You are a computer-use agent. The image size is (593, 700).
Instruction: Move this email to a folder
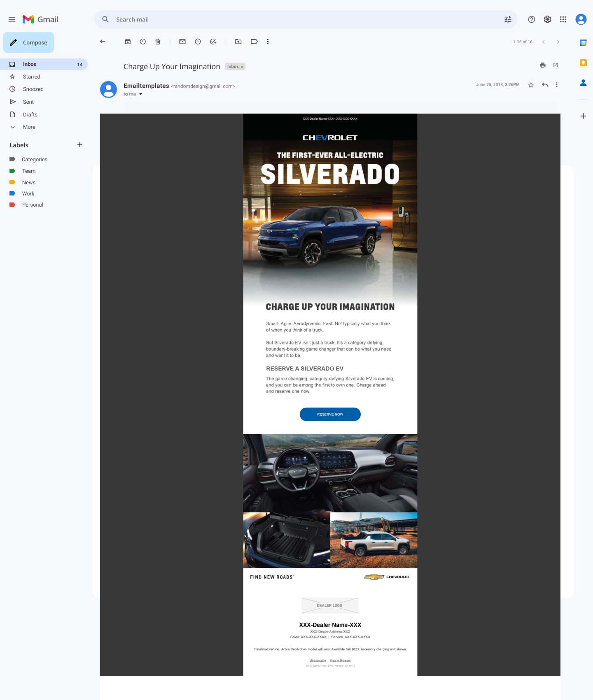coord(238,42)
